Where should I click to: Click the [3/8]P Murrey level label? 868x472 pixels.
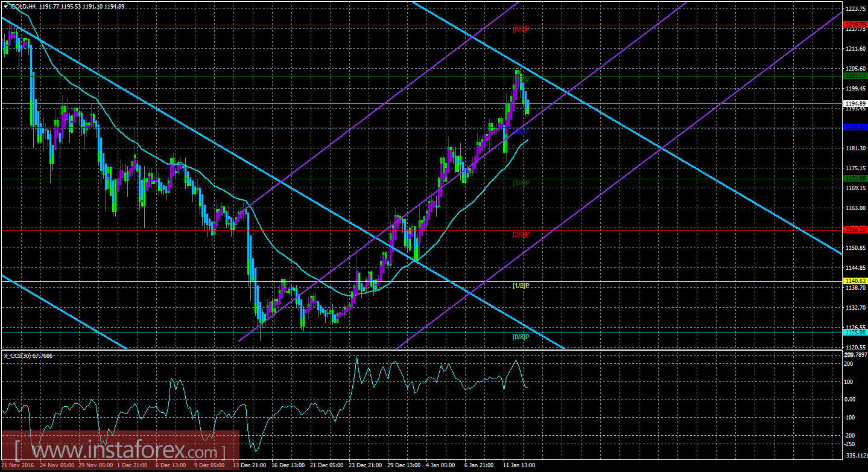coord(521,183)
